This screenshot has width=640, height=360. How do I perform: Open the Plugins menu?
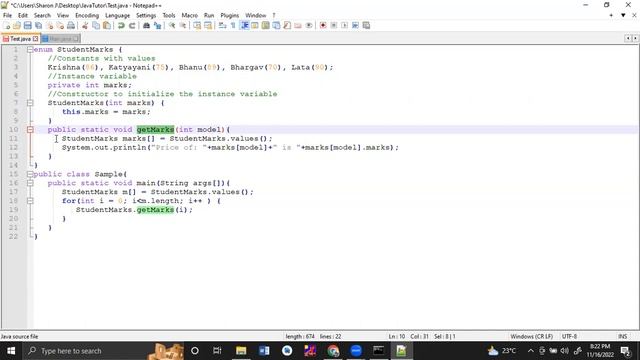[x=229, y=16]
